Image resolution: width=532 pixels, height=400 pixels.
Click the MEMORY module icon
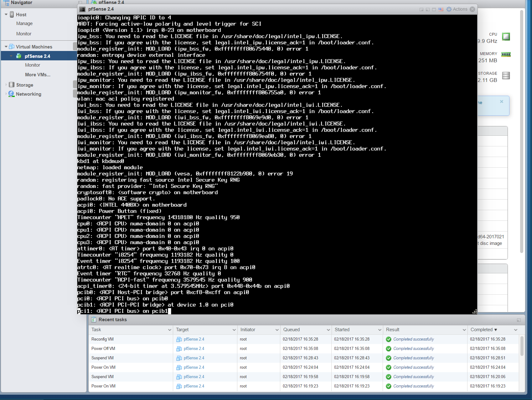(506, 54)
